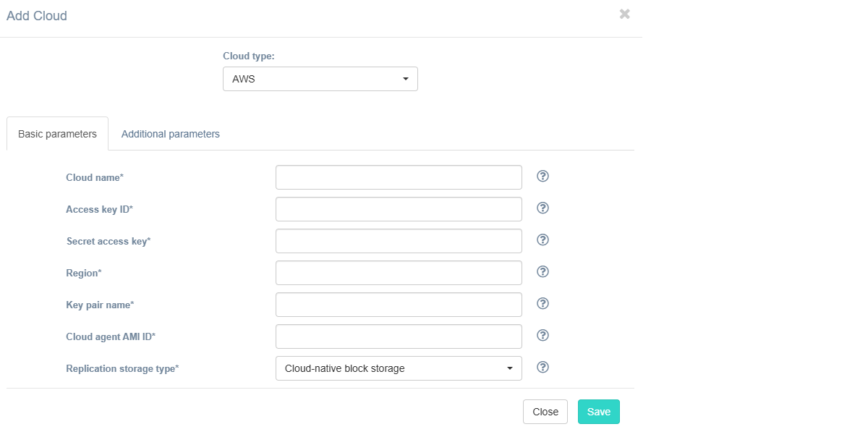Show help for the Region field
Image resolution: width=868 pixels, height=445 pixels.
(x=543, y=272)
